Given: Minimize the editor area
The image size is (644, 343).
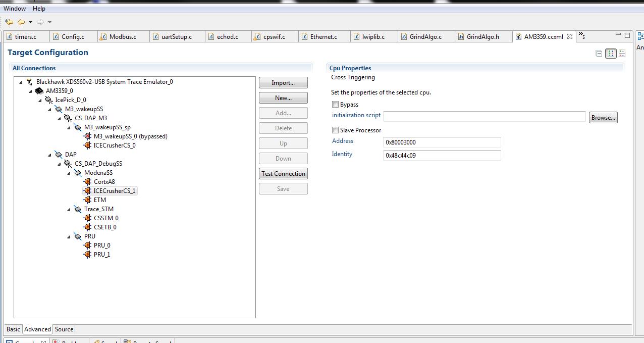Looking at the screenshot, I should point(618,35).
